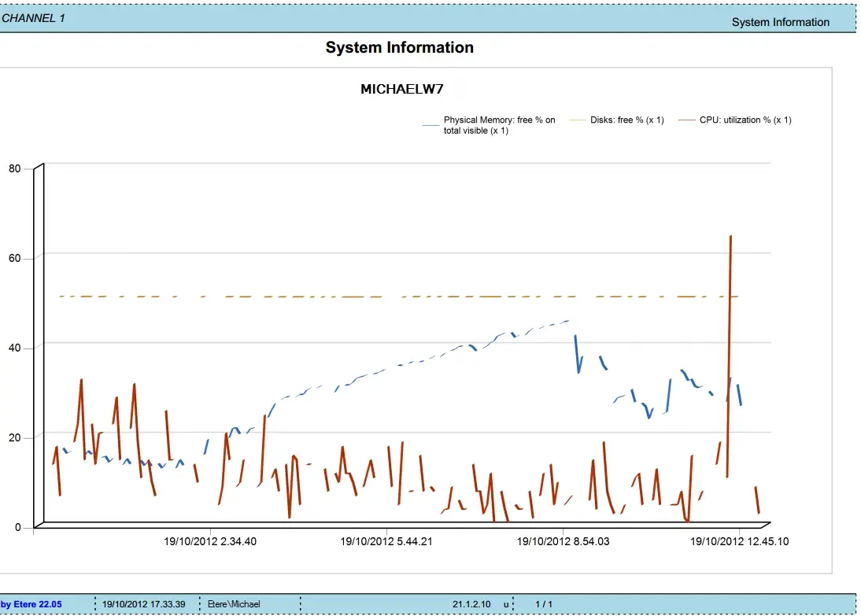Click the blue Physical Memory legend line swatch
Viewport: 861px width, 616px height.
(x=430, y=124)
